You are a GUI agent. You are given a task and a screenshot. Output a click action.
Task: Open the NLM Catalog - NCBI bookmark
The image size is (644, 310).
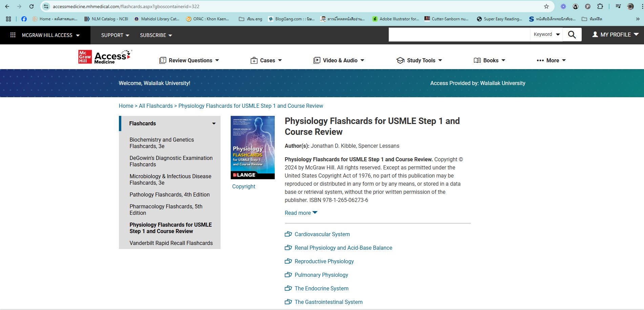point(106,19)
